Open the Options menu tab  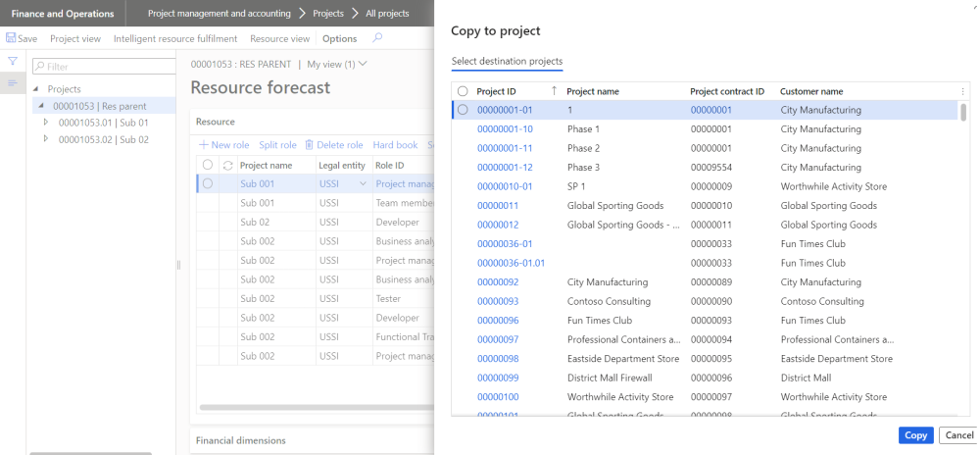tap(339, 38)
